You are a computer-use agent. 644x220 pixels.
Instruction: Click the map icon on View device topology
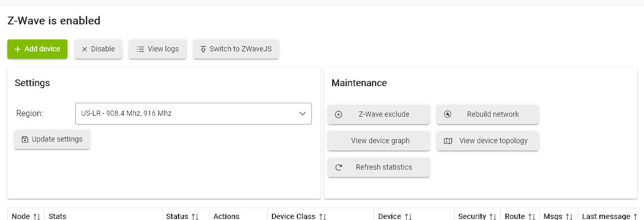448,141
